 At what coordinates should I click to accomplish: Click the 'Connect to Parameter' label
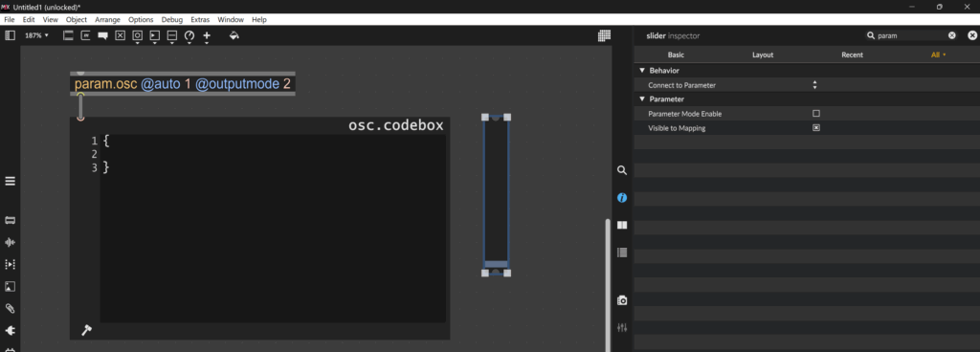tap(681, 85)
